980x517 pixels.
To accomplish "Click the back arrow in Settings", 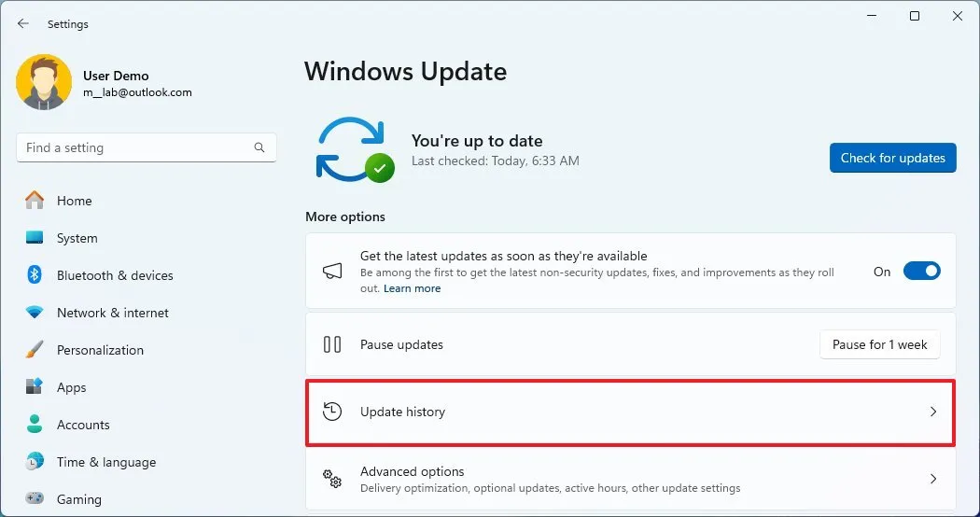I will [23, 23].
